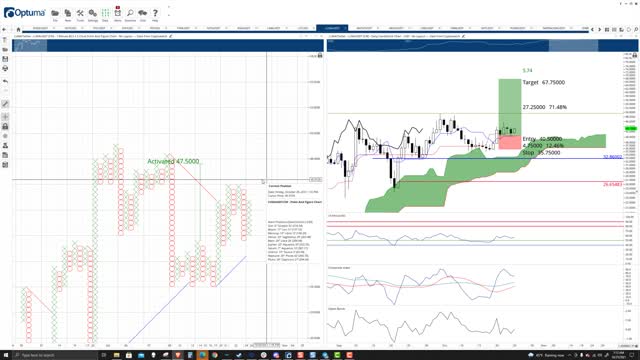Open Brave browser from the taskbar
The height and width of the screenshot is (360, 640).
pyautogui.click(x=178, y=355)
